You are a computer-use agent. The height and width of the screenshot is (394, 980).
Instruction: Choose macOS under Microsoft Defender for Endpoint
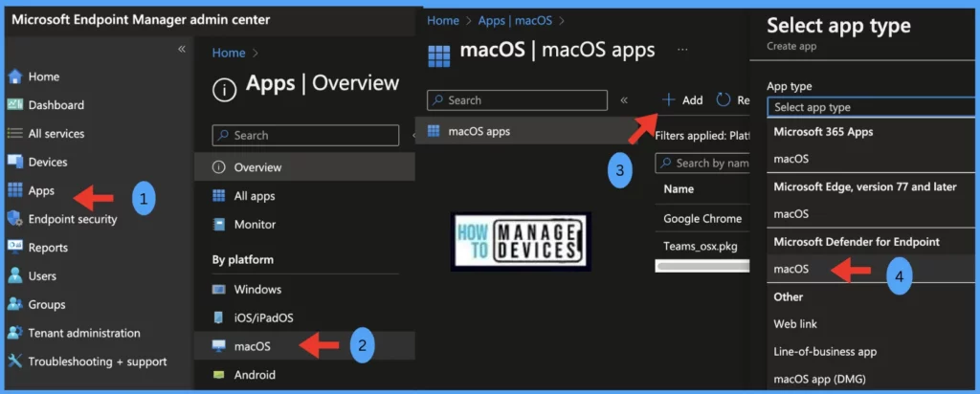point(873,269)
